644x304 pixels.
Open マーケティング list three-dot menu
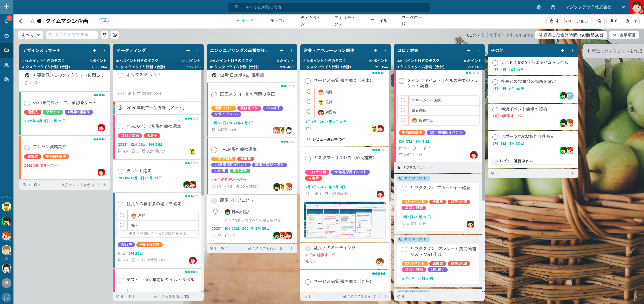point(198,50)
